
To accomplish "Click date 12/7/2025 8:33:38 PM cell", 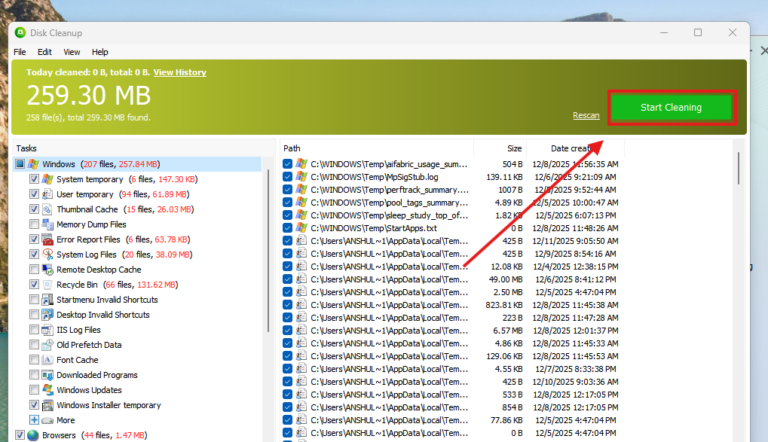I will coord(576,369).
